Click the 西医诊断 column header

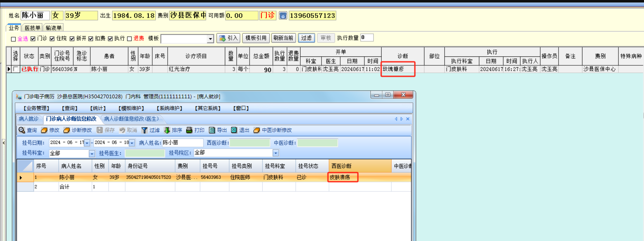pyautogui.click(x=360, y=166)
